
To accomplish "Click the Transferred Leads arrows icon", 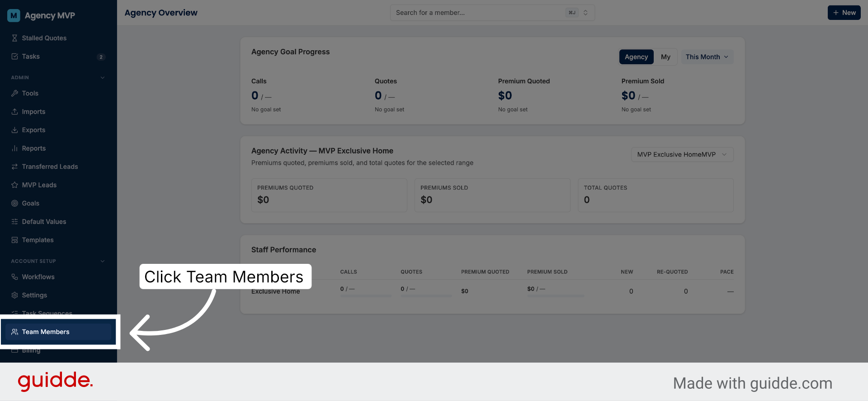I will [14, 167].
